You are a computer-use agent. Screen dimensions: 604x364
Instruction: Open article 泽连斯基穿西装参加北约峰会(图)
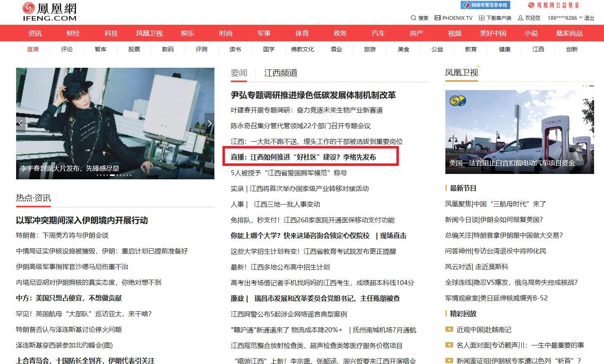(x=64, y=345)
